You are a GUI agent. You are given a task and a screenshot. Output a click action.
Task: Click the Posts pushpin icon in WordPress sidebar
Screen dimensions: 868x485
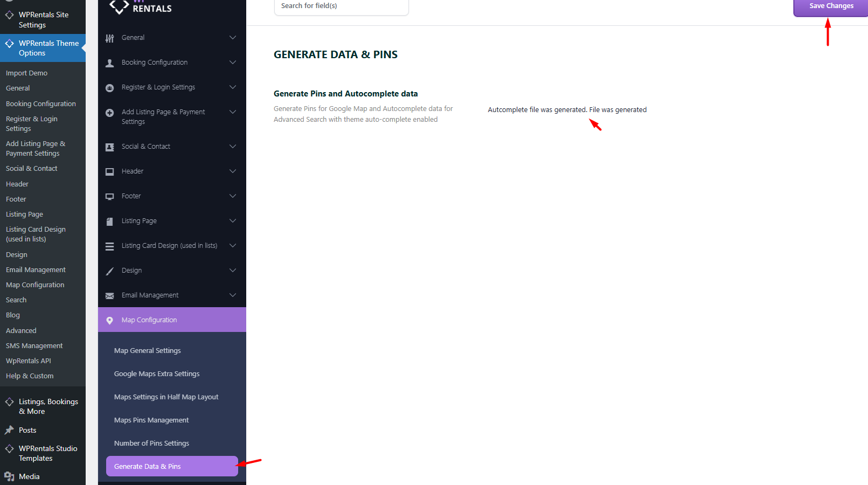point(9,430)
